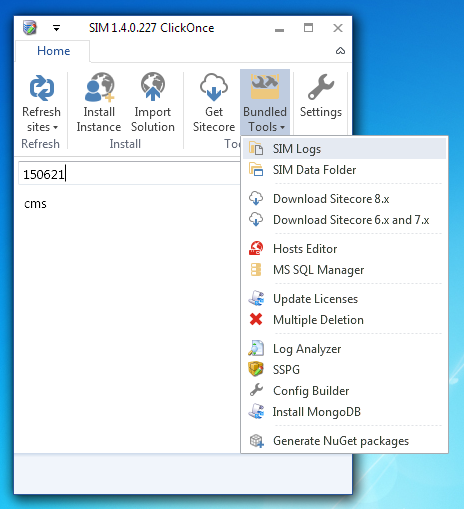Click the MS SQL Manager database icon
The width and height of the screenshot is (464, 509).
pos(256,269)
